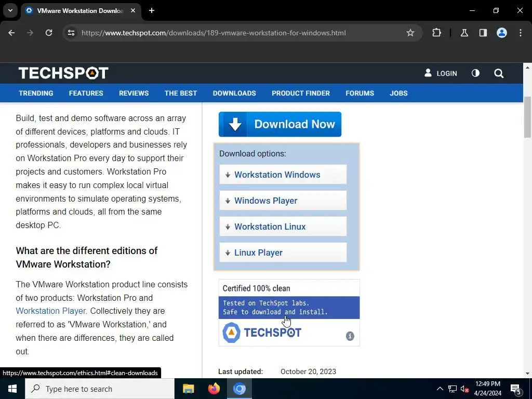Click the browser forward arrow
The height and width of the screenshot is (399, 532).
point(30,33)
